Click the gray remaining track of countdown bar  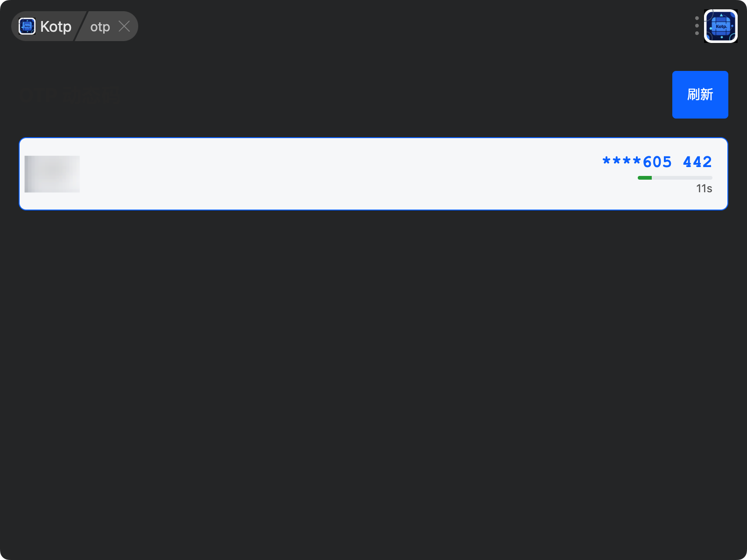tap(682, 178)
